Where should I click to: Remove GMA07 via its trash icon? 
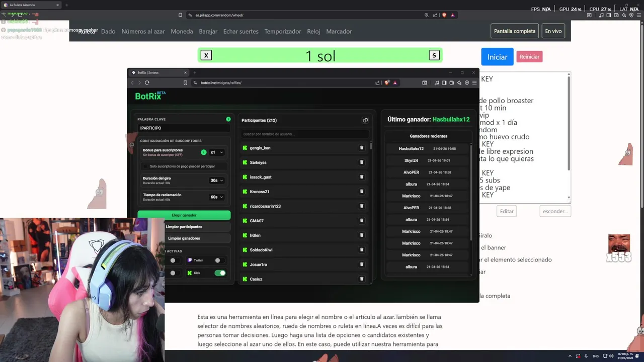tap(361, 221)
